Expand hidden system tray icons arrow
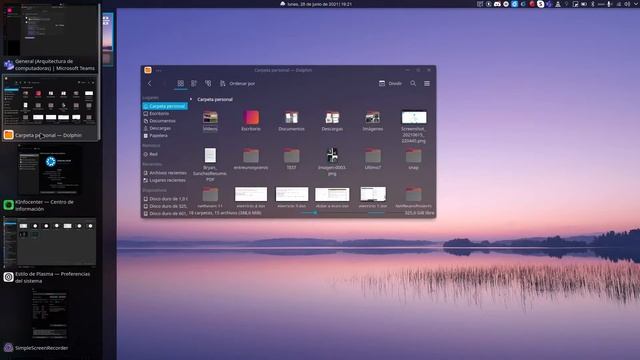This screenshot has height=360, width=640. (635, 4)
